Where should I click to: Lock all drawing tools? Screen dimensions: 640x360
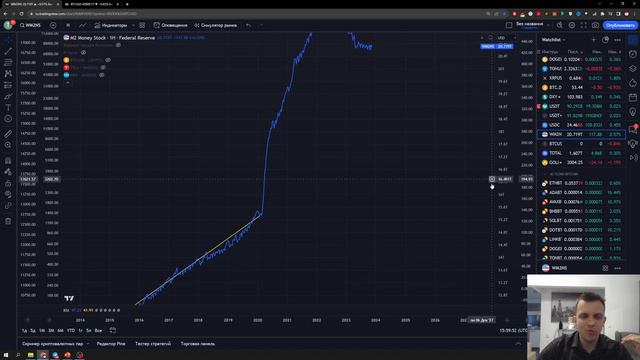(x=8, y=183)
